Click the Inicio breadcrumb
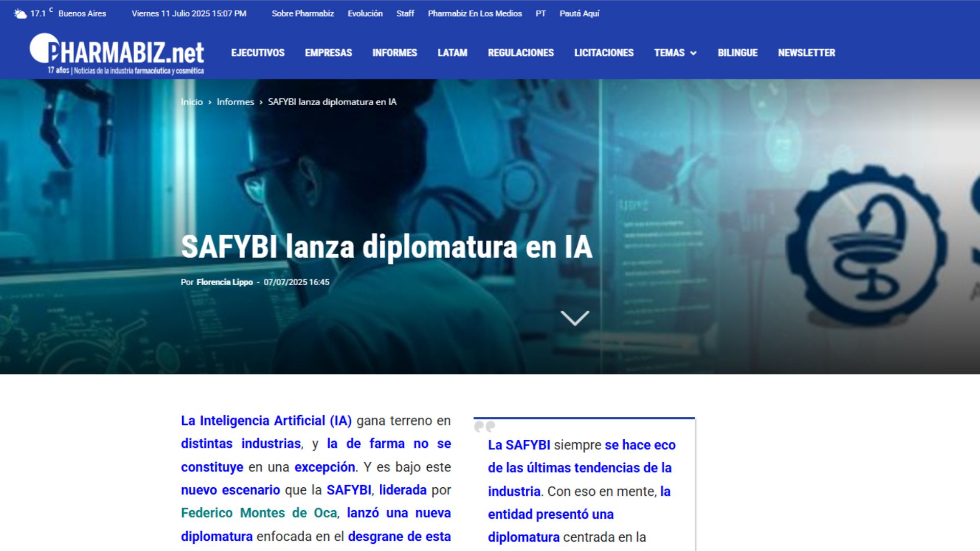Viewport: 980px width, 551px height. point(192,102)
